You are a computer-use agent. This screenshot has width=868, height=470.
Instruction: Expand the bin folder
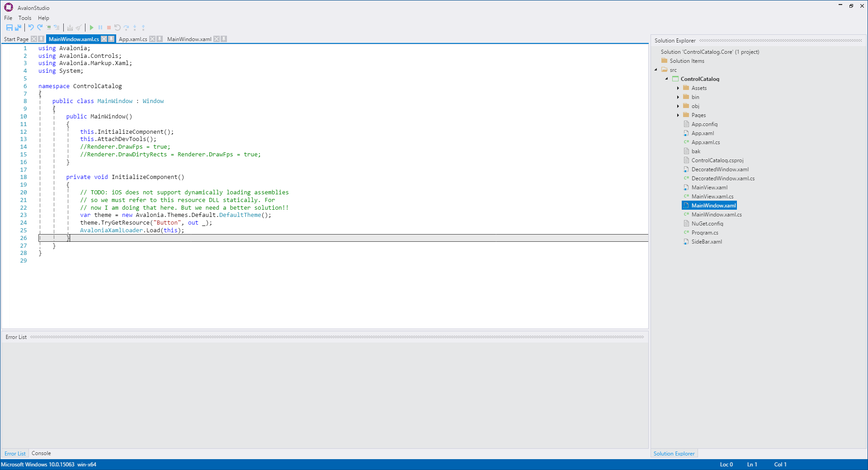(678, 97)
